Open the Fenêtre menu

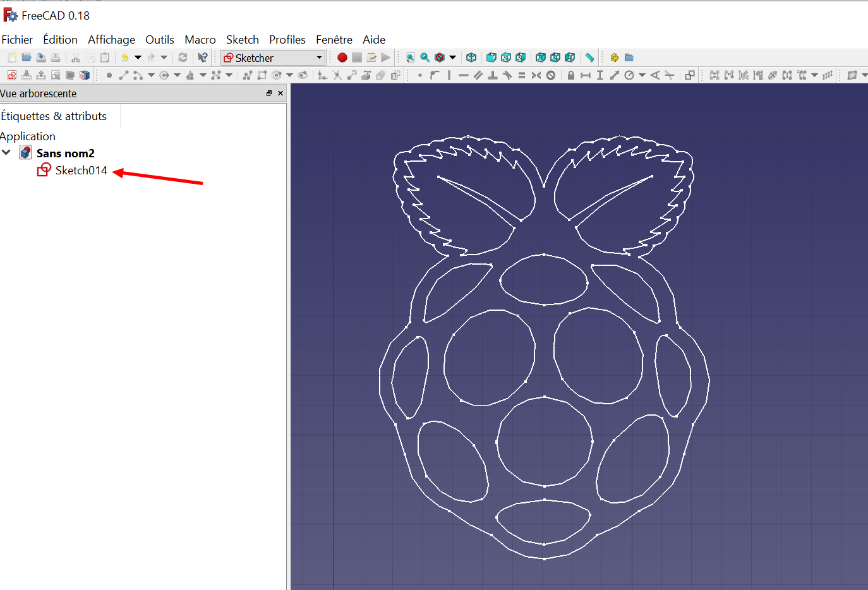tap(334, 39)
